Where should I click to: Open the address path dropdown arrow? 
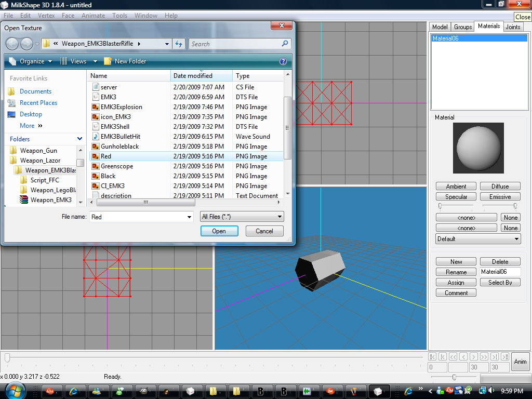click(167, 44)
